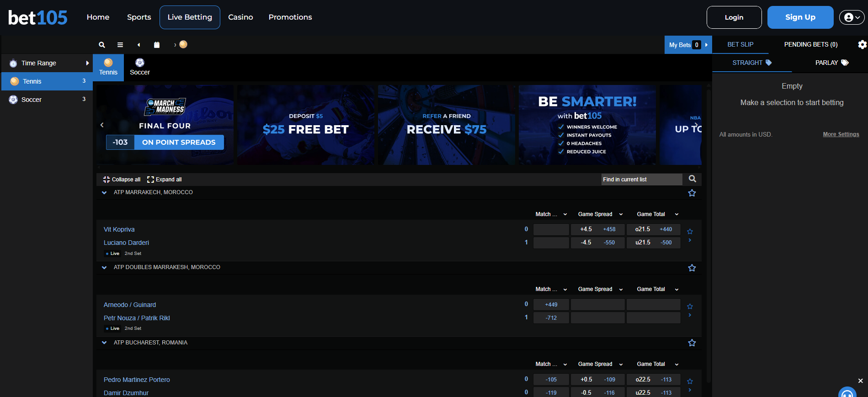Select the Soccer sport tab

140,68
